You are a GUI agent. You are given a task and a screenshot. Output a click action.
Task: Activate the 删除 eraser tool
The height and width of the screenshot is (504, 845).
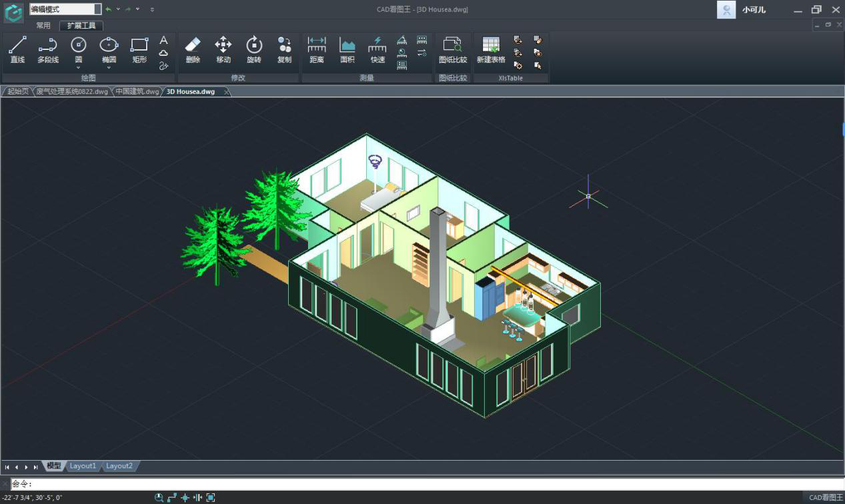click(x=193, y=51)
